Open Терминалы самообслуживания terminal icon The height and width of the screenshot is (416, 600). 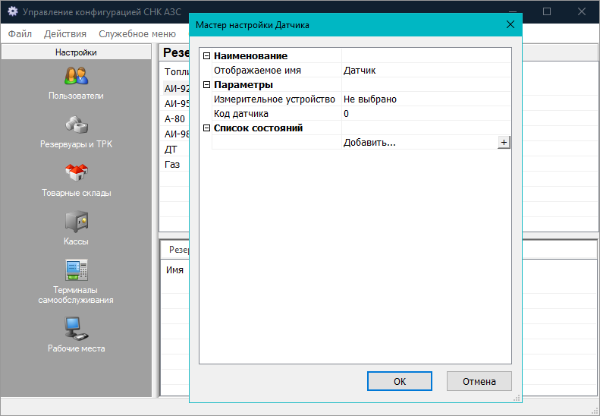77,271
